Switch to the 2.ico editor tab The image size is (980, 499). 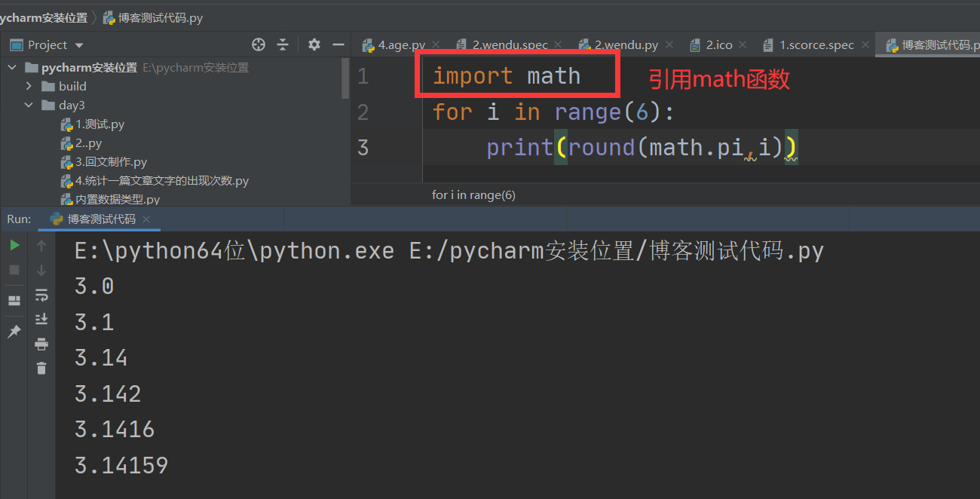719,44
